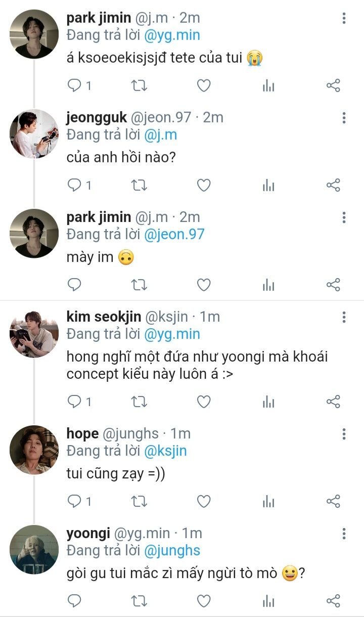Viewport: 364px width, 617px height.
Task: Open the @junghs mention in yoongi's reply
Action: coord(172,551)
